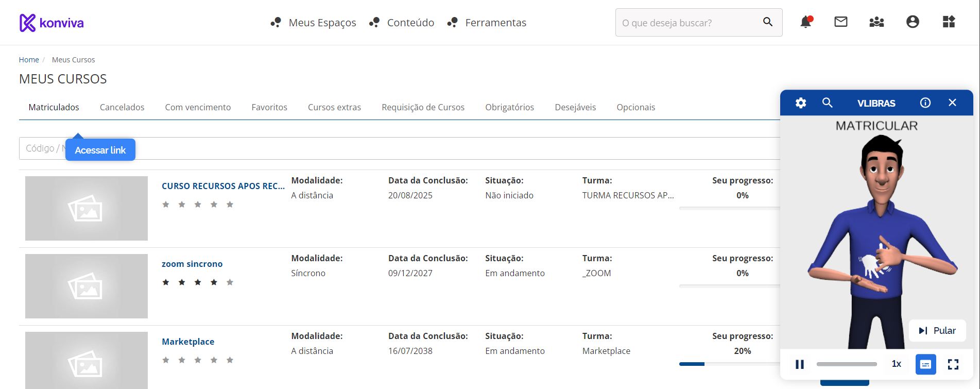Open the Cursos extras tab
Screen dimensions: 980x389
coord(334,107)
